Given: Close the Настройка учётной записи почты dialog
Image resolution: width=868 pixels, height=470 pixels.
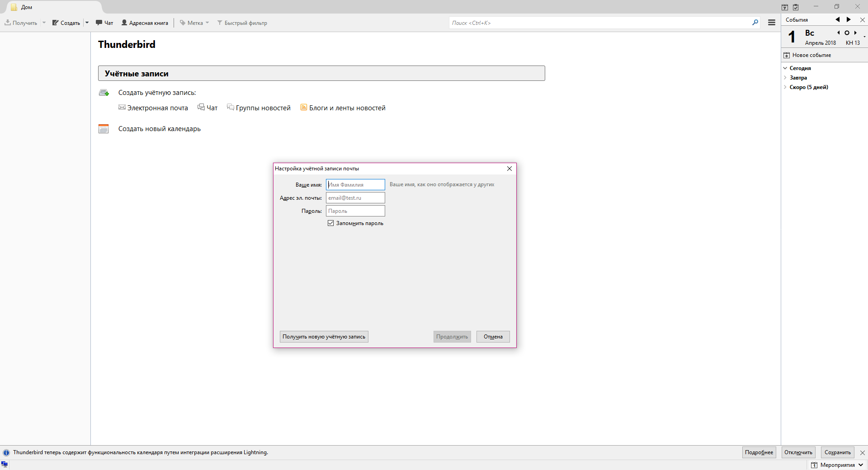Looking at the screenshot, I should click(x=509, y=169).
